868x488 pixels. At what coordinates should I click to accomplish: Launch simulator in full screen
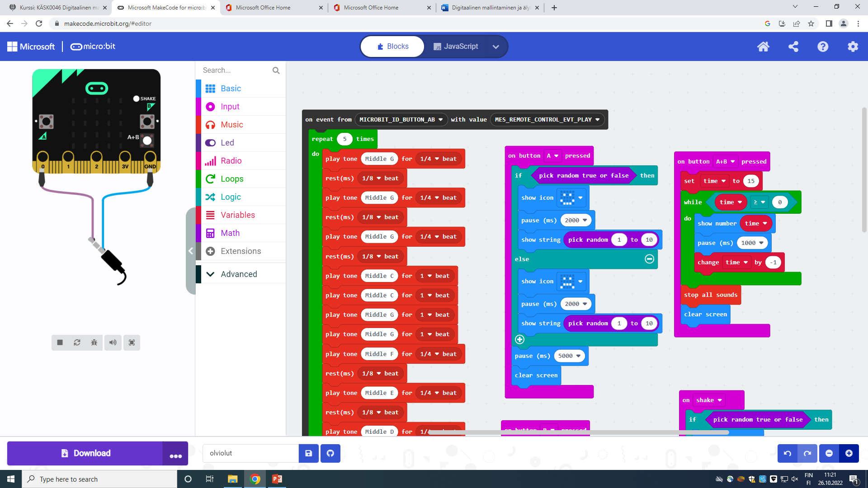click(x=132, y=343)
